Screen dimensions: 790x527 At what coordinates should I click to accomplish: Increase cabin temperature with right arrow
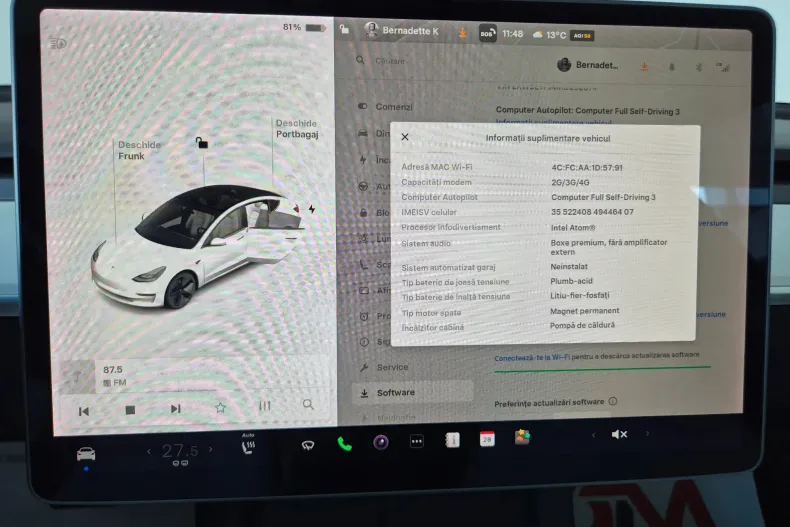click(x=211, y=449)
